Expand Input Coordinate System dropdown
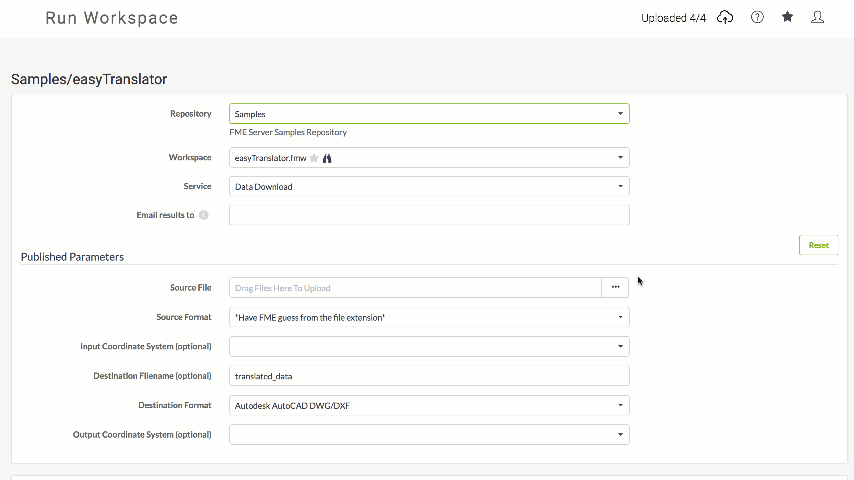Viewport: 854px width, 480px height. point(429,347)
